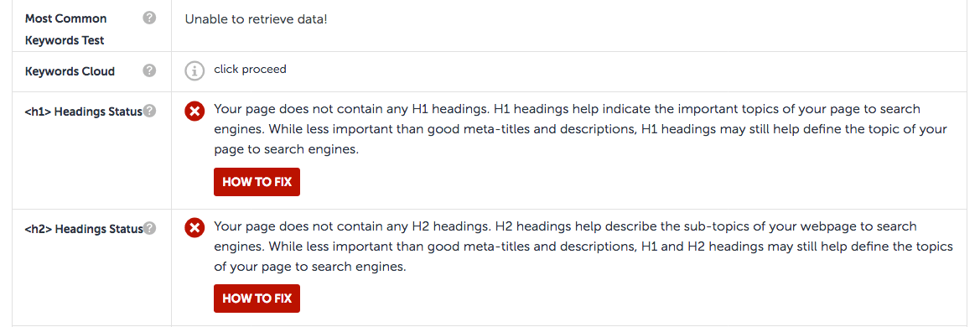Image resolution: width=980 pixels, height=327 pixels.
Task: Click the H2 headings warning paragraph
Action: 583,247
